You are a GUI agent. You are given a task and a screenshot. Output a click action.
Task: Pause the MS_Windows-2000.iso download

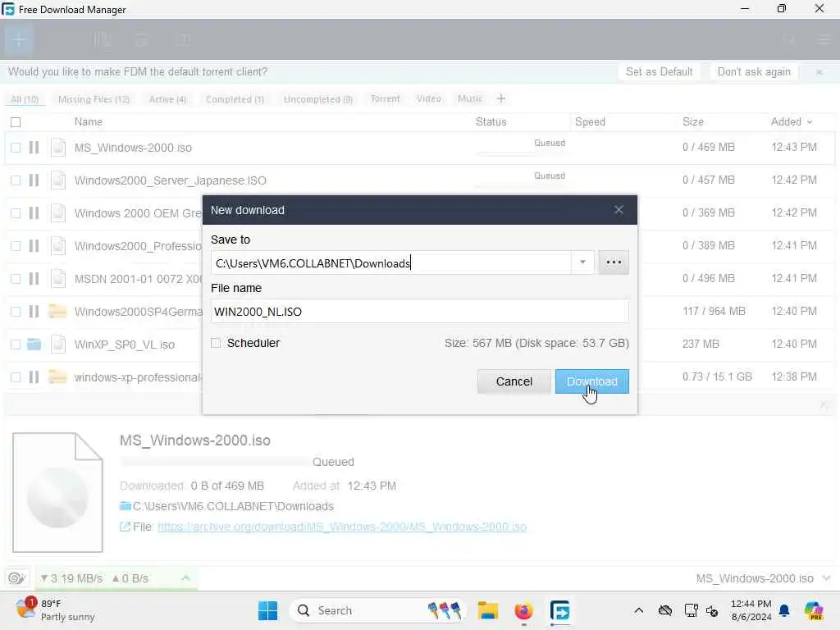[34, 148]
